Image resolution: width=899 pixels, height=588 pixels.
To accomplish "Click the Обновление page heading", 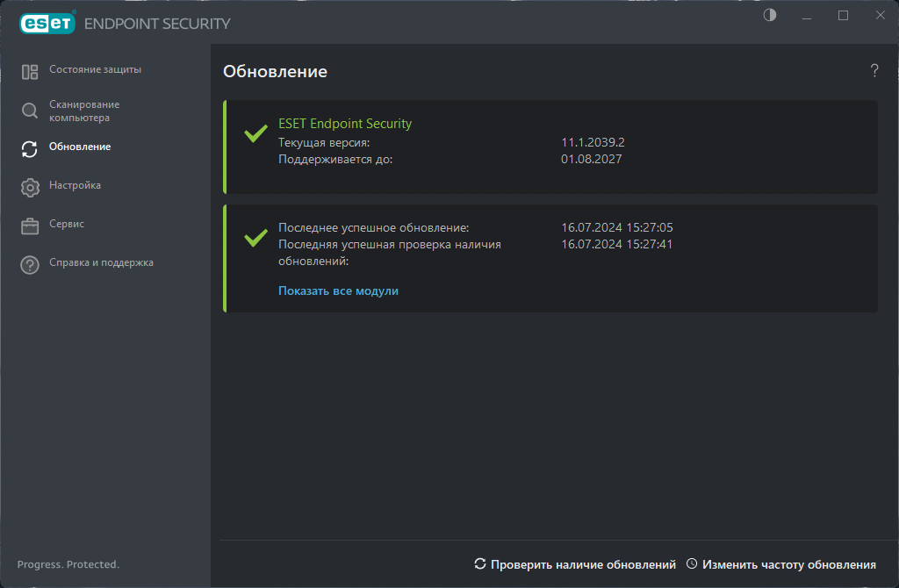I will click(x=275, y=71).
